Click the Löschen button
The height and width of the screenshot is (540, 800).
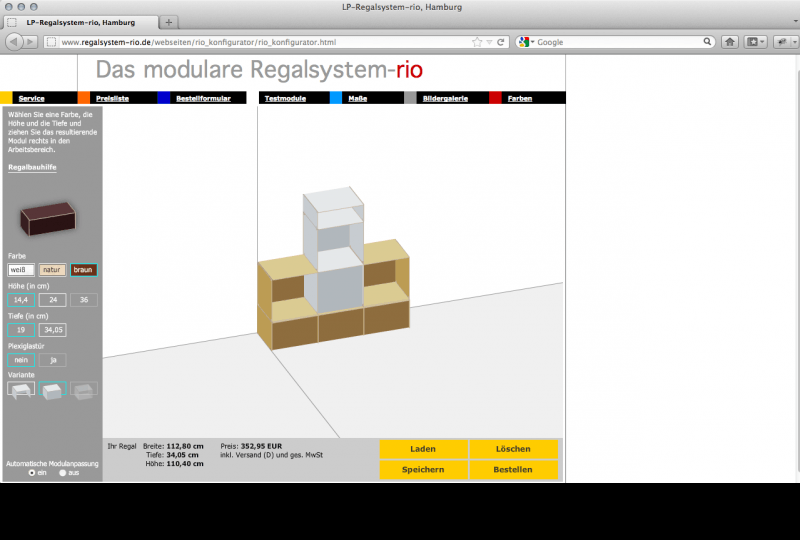click(x=513, y=449)
